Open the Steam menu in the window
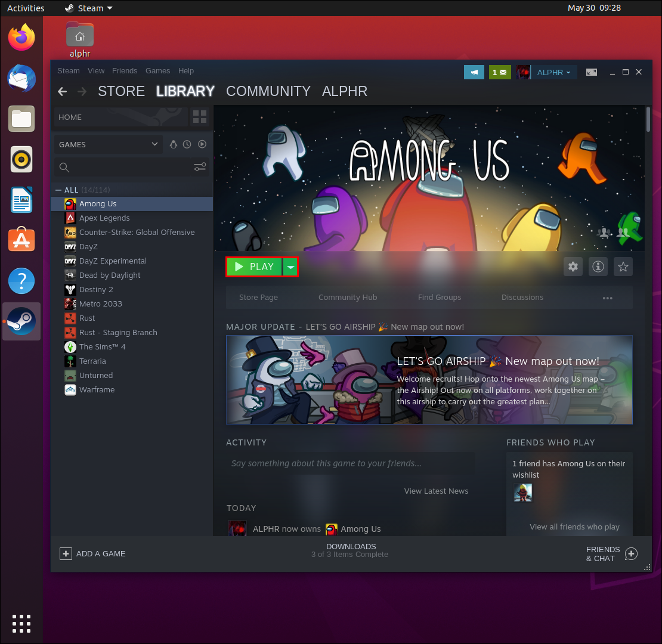This screenshot has width=662, height=644. [x=69, y=71]
